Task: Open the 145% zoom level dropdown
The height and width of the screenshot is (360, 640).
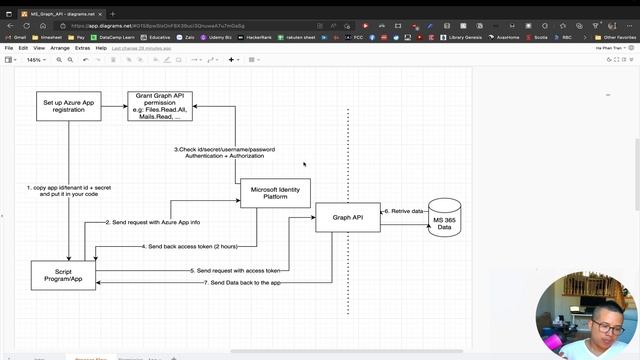Action: point(36,60)
